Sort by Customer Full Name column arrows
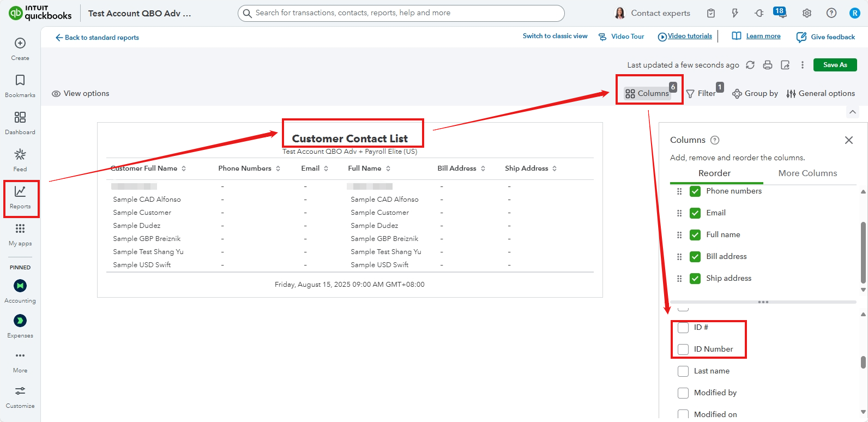 point(184,168)
